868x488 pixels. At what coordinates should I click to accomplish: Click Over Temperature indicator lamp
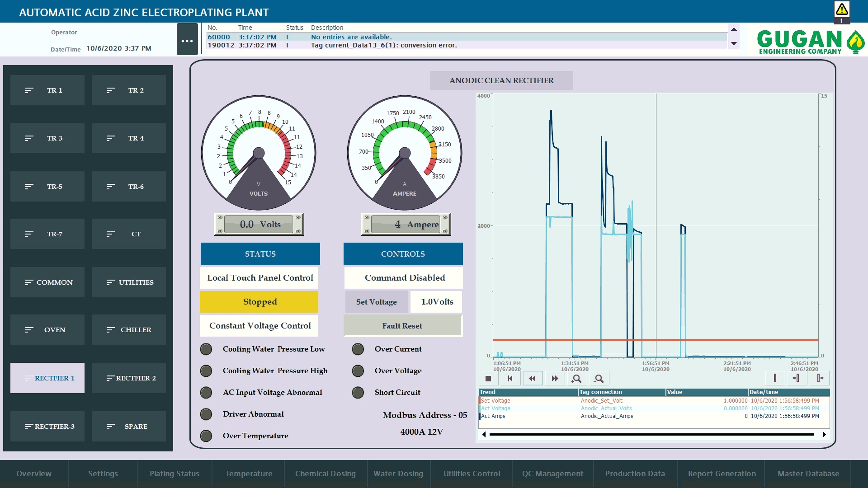click(206, 436)
